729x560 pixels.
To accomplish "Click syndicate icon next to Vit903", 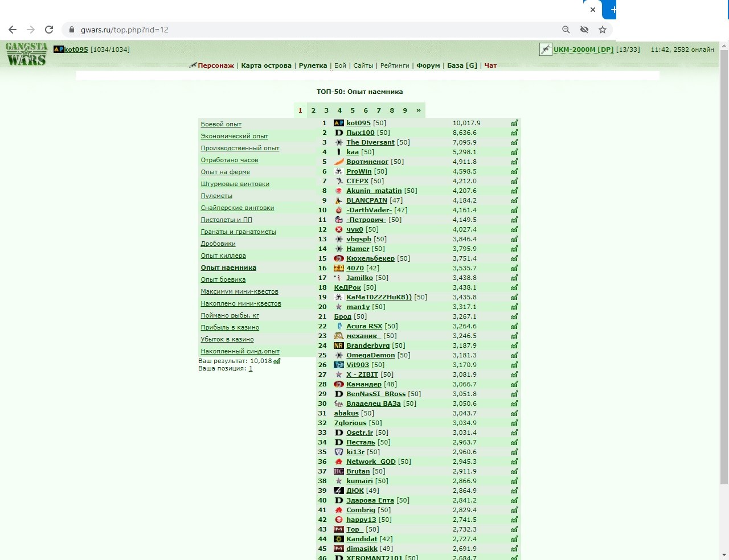I will point(339,365).
